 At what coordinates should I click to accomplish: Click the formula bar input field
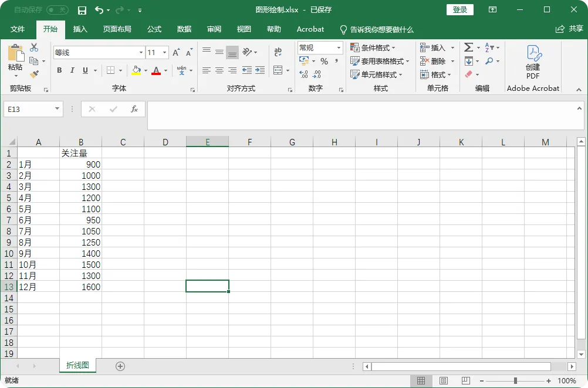pyautogui.click(x=366, y=115)
